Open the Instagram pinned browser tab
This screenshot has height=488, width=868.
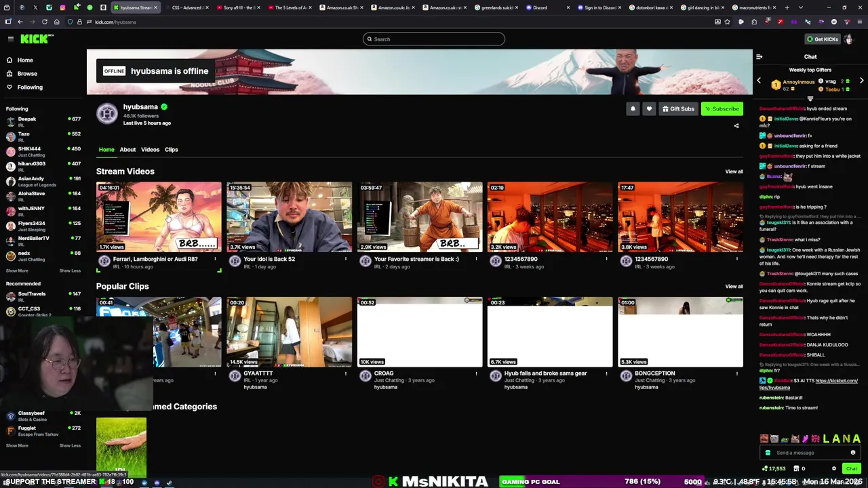[62, 7]
